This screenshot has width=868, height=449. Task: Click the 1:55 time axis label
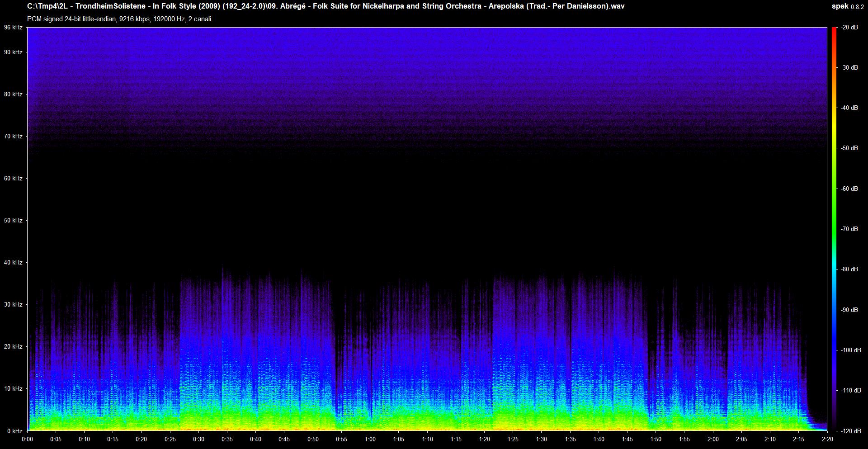click(684, 440)
